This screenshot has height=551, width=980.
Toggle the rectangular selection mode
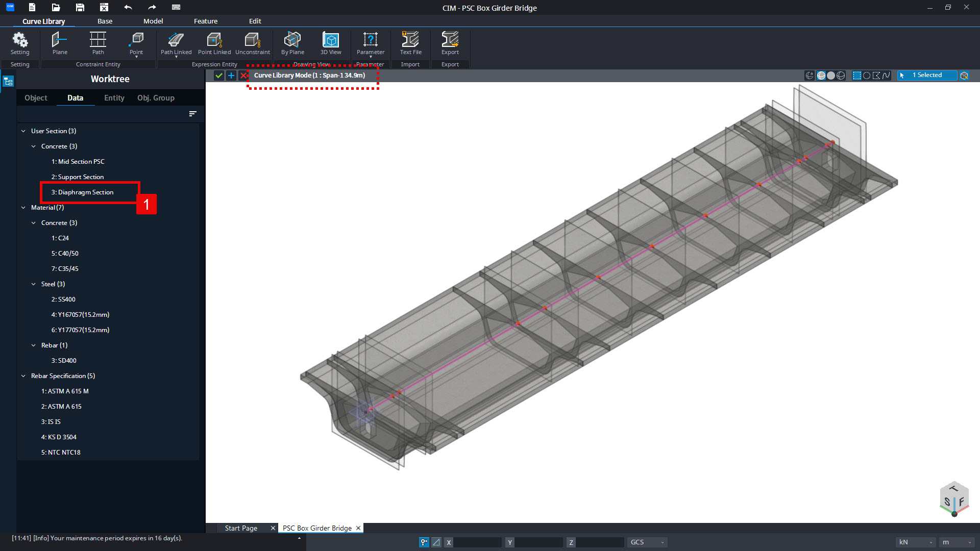[x=856, y=75]
